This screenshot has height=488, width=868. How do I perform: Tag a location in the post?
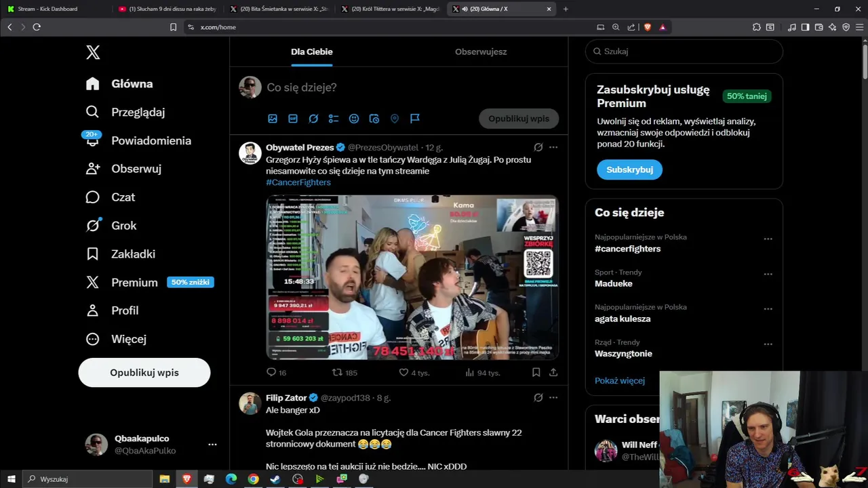395,119
